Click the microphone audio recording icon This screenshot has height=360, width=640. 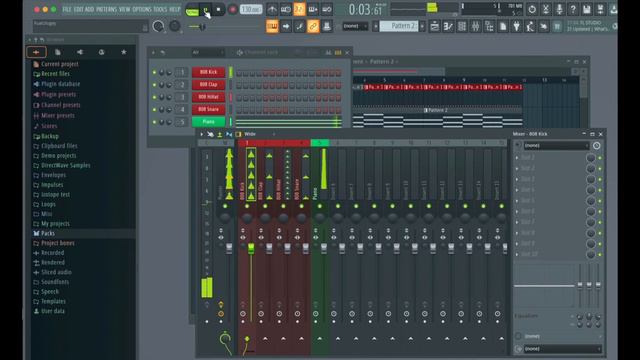pos(559,9)
